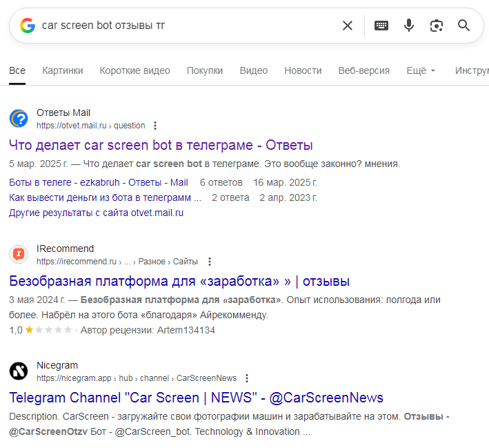This screenshot has height=448, width=489.
Task: Click the 6 ответов count text
Action: coord(221,182)
